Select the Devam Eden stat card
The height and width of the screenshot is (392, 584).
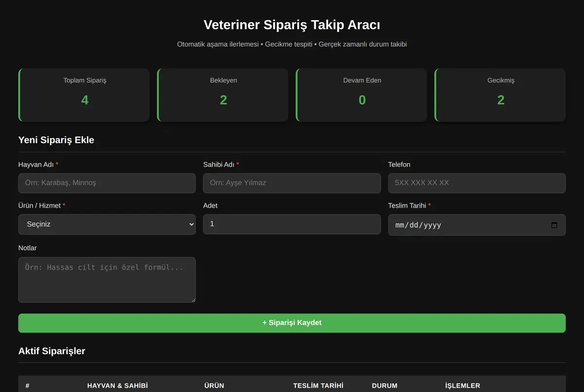tap(362, 95)
